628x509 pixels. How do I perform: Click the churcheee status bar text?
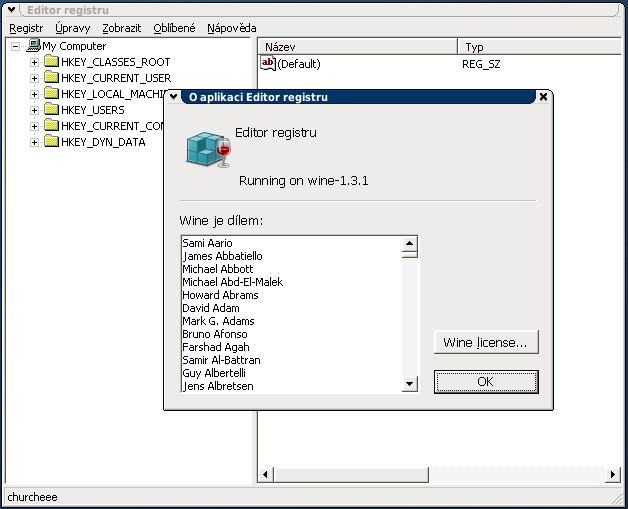pos(32,497)
